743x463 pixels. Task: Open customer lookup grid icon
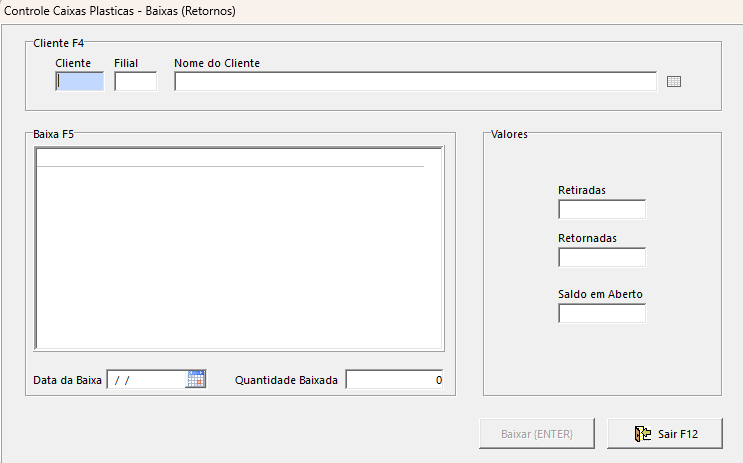click(674, 82)
